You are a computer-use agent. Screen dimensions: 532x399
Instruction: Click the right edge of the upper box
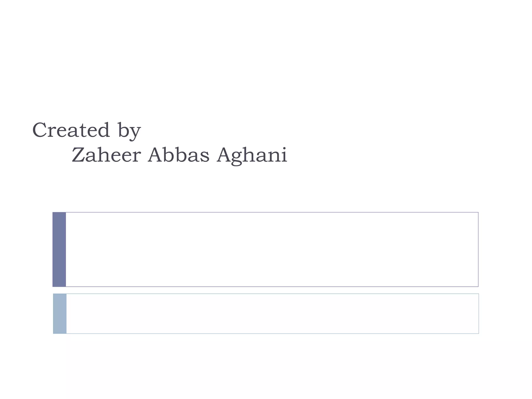point(478,249)
